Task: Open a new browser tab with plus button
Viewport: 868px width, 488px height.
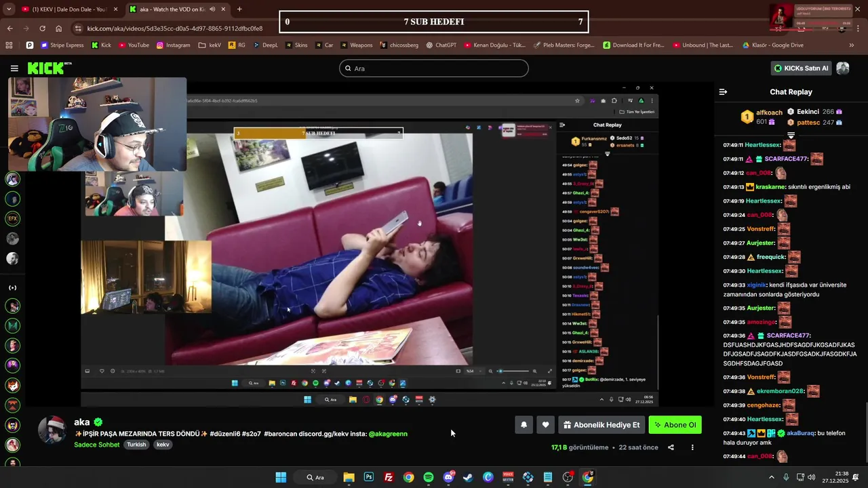Action: (x=239, y=9)
